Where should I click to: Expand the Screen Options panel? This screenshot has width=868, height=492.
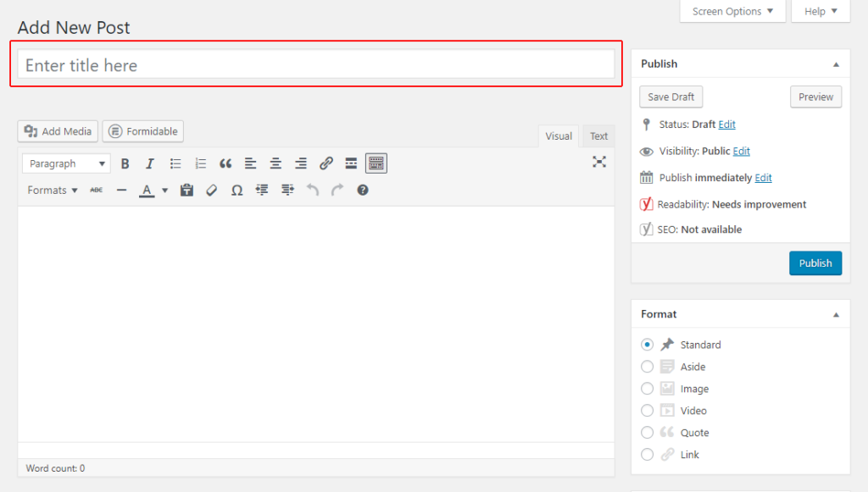tap(732, 11)
